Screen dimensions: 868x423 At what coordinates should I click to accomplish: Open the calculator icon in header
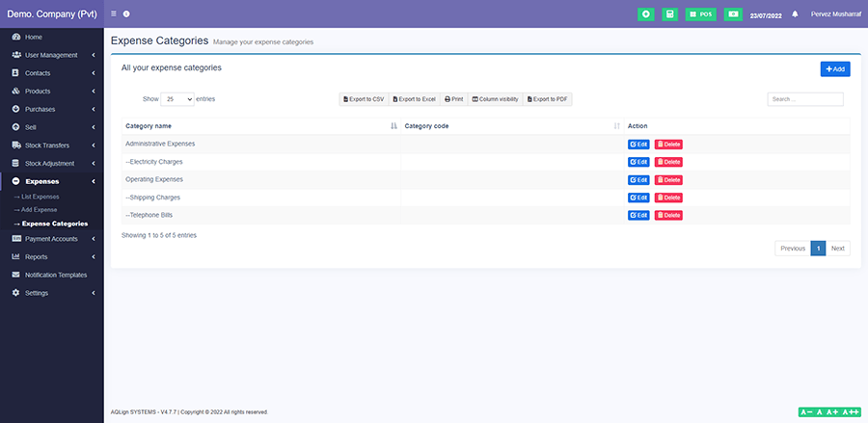pyautogui.click(x=670, y=14)
